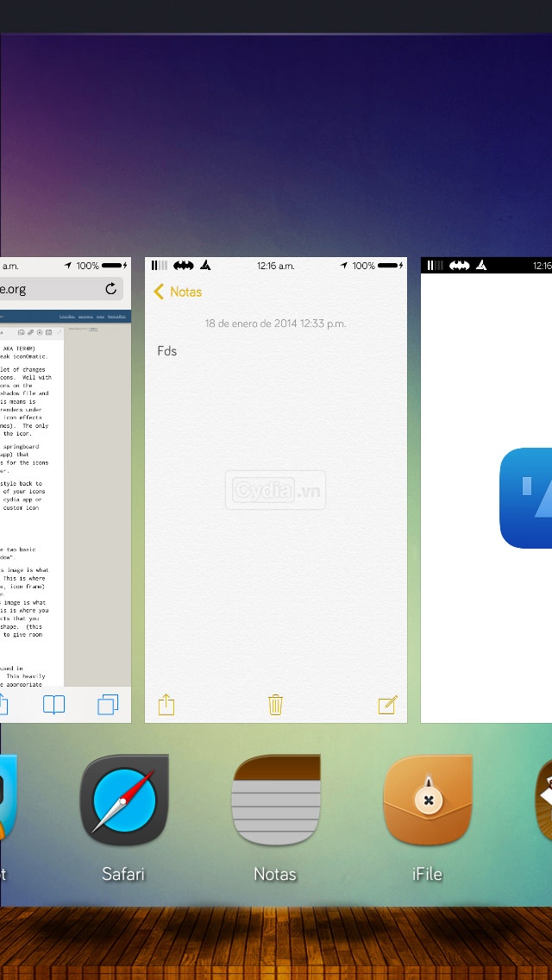
Task: Open the Safari app icon
Action: pyautogui.click(x=124, y=800)
